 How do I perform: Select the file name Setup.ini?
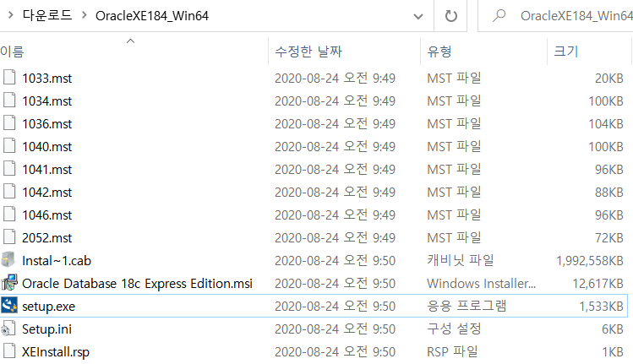(46, 329)
